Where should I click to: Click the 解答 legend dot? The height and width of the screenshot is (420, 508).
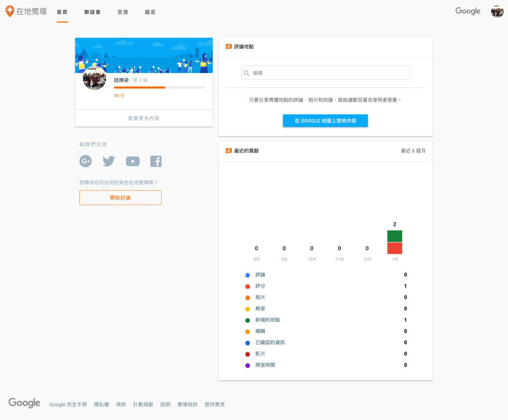(248, 309)
